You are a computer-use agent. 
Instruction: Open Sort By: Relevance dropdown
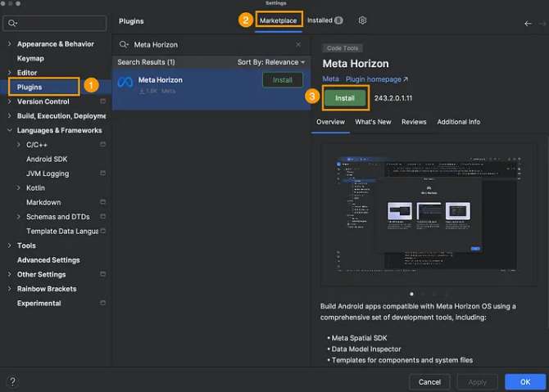click(x=271, y=62)
